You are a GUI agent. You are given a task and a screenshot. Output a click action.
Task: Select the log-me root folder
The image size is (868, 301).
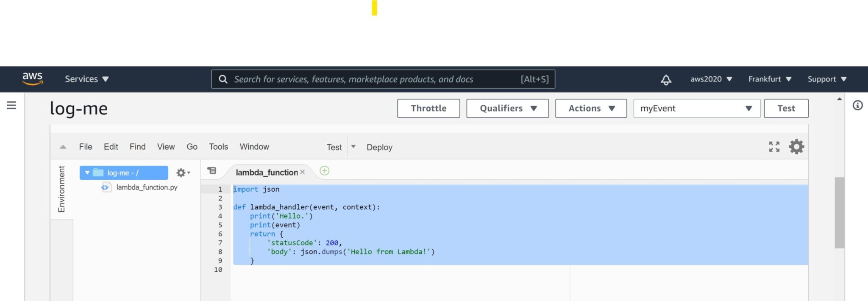pyautogui.click(x=124, y=173)
